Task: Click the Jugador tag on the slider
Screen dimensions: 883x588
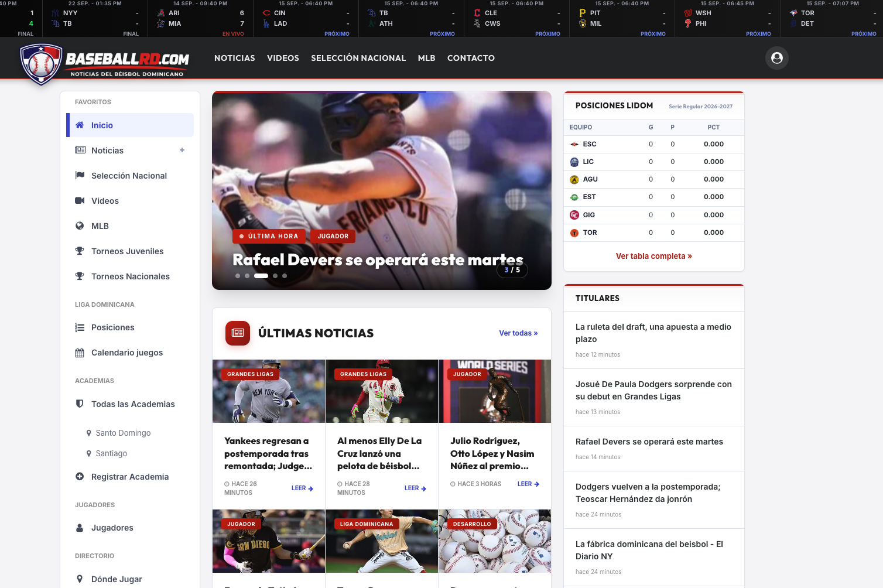Action: click(333, 236)
